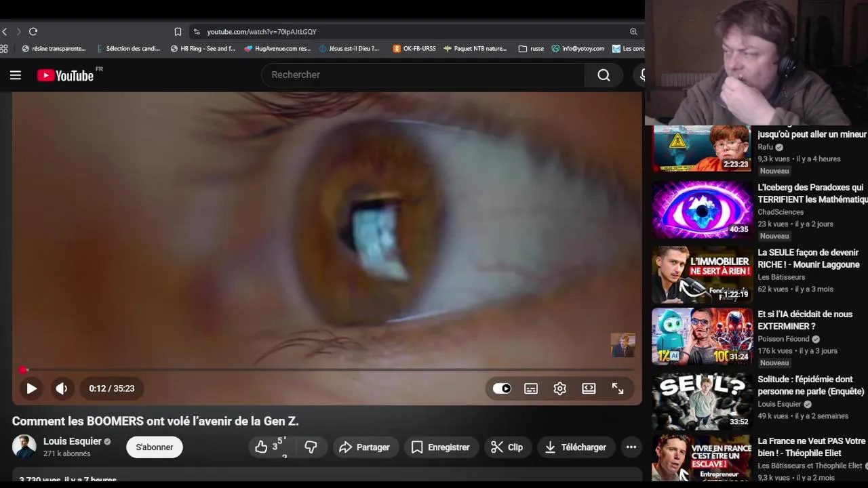This screenshot has width=868, height=488.
Task: Open 'Jésus est-il Dieu ?' bookmark
Action: click(349, 49)
